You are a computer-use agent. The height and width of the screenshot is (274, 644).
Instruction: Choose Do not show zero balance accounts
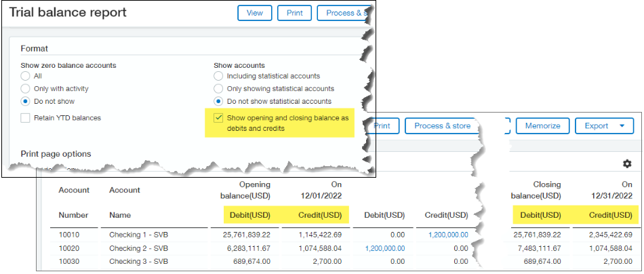click(26, 101)
